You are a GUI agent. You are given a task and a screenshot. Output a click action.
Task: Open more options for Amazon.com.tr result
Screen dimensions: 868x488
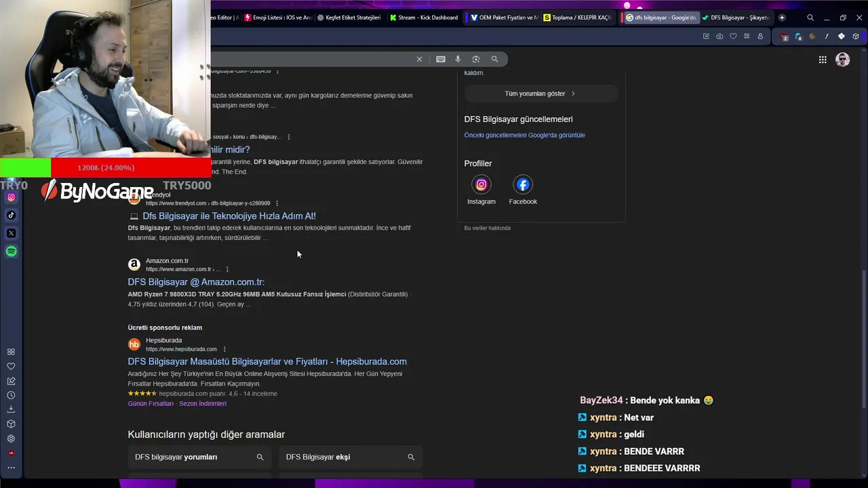click(227, 269)
